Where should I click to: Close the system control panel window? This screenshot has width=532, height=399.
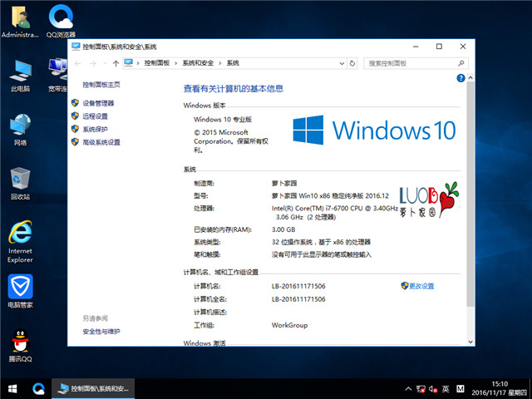coord(463,47)
